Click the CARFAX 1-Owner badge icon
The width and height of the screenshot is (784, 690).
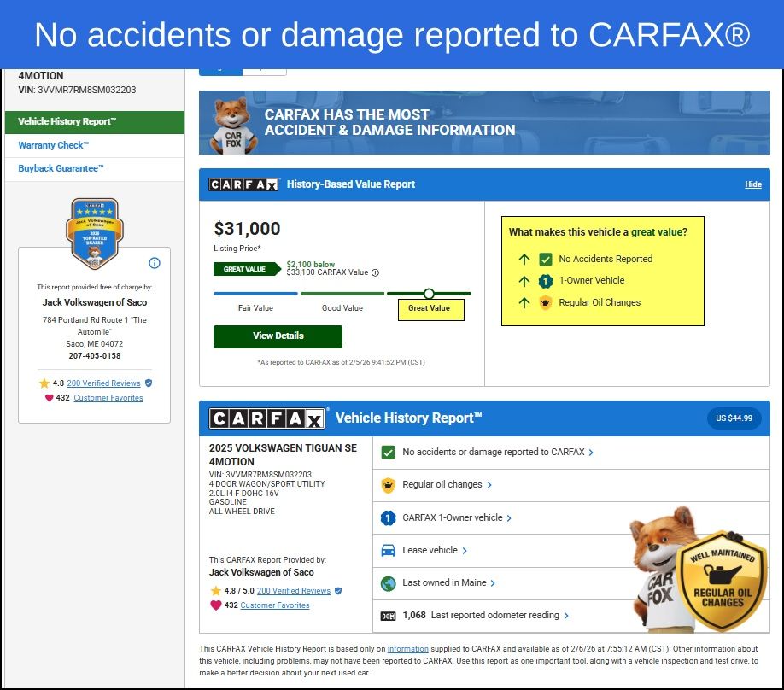click(x=388, y=517)
